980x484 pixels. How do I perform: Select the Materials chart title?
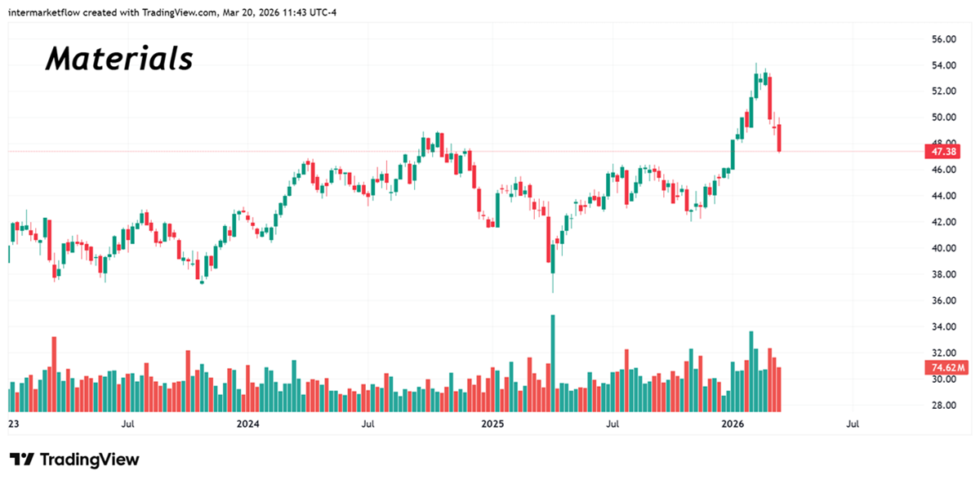click(x=118, y=59)
